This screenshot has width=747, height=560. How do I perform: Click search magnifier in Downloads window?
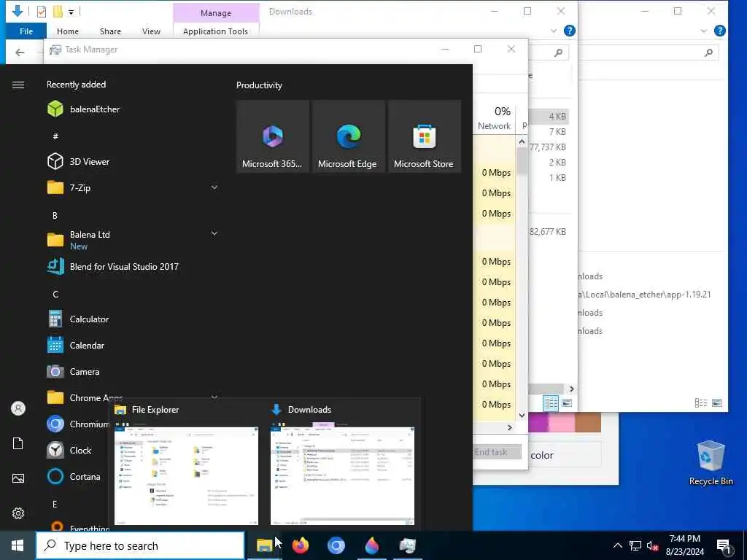click(558, 52)
